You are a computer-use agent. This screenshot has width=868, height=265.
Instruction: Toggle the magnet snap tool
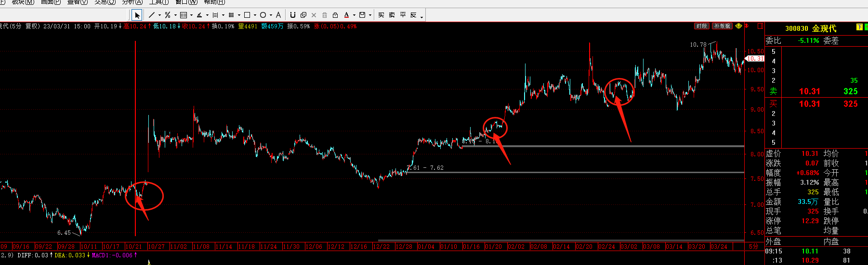pyautogui.click(x=292, y=15)
